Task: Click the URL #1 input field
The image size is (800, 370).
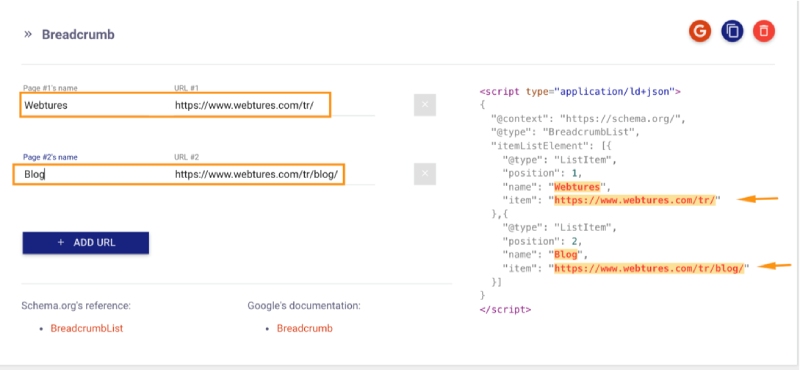Action: [274, 106]
